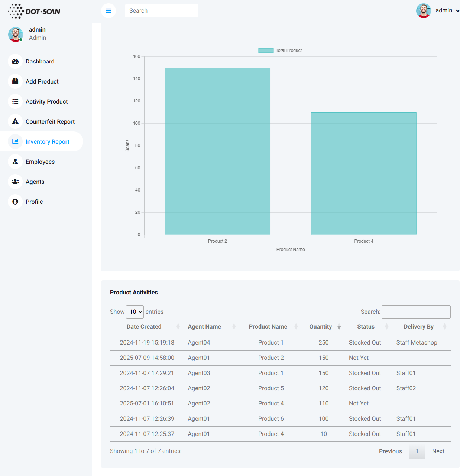Go to the Agents menu item
Screen dimensions: 460x476
(x=35, y=182)
